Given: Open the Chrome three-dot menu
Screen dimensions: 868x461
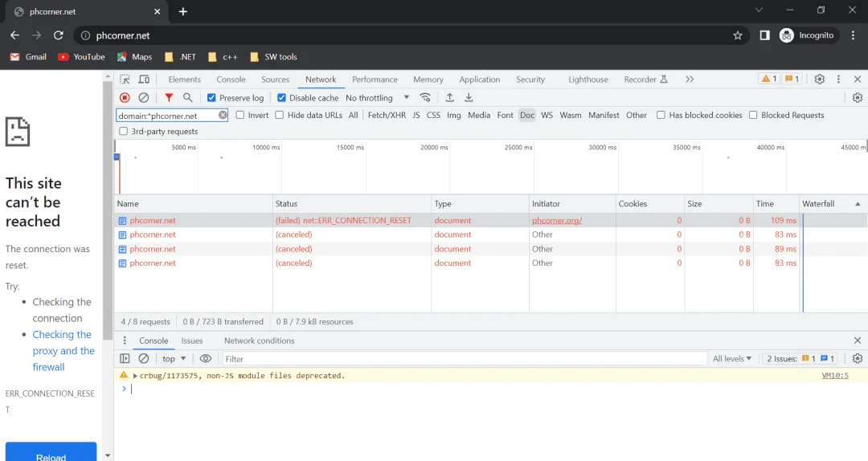Looking at the screenshot, I should pyautogui.click(x=853, y=35).
